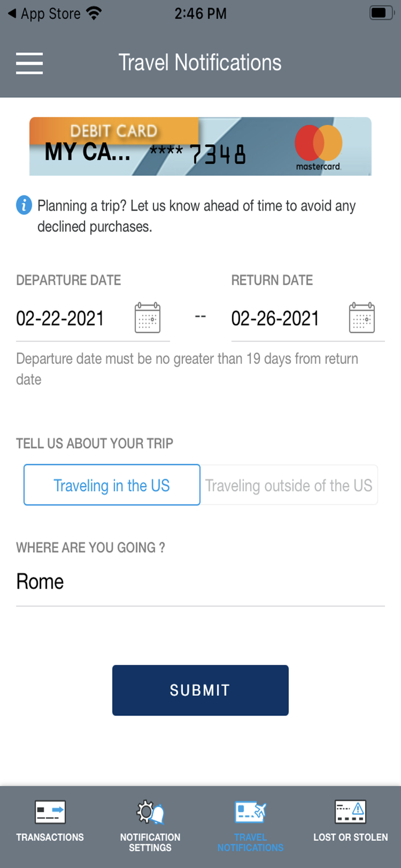
Task: Click the departure date 02-22-2021 field
Action: coord(60,318)
